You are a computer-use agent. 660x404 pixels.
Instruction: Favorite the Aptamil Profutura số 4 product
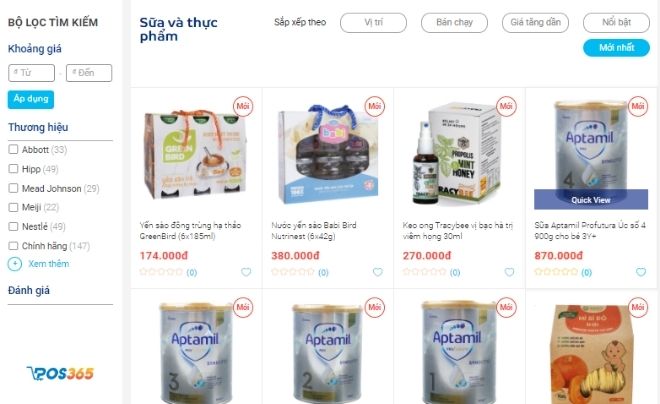pos(641,272)
